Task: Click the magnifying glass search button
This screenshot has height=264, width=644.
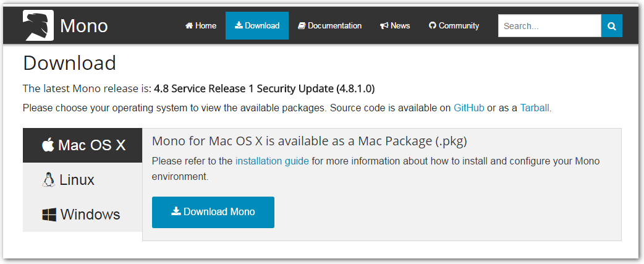Action: pyautogui.click(x=612, y=26)
